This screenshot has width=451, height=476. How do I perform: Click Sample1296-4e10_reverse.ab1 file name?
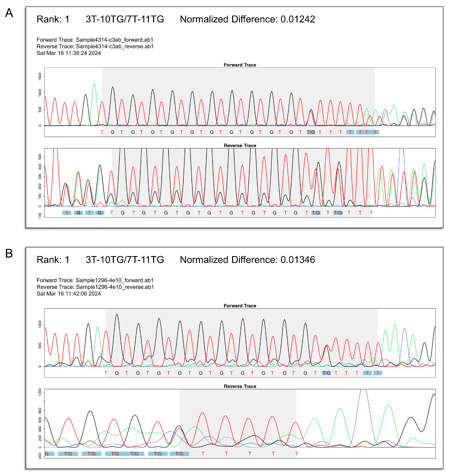click(115, 287)
